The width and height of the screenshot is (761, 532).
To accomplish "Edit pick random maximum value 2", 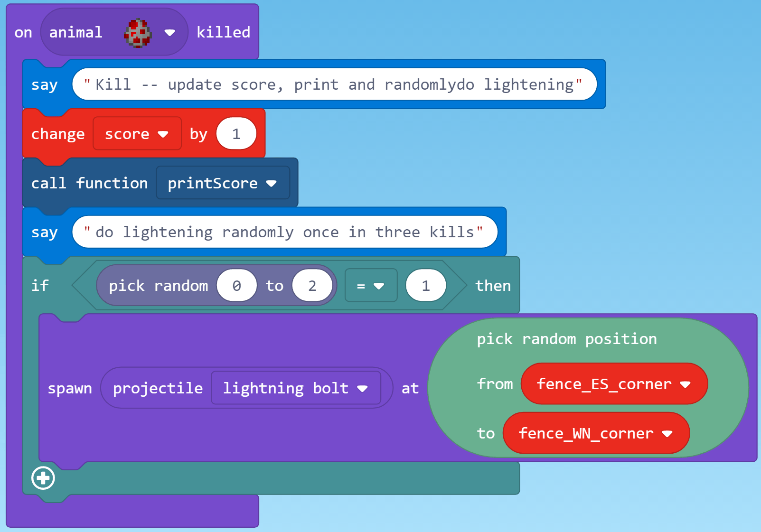I will click(312, 286).
